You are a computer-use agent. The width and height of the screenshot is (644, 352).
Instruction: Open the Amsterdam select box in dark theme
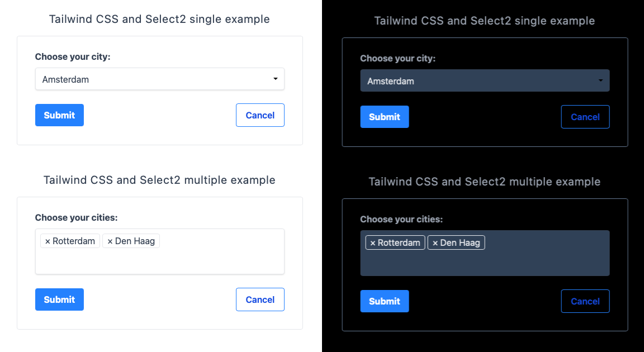pyautogui.click(x=475, y=81)
